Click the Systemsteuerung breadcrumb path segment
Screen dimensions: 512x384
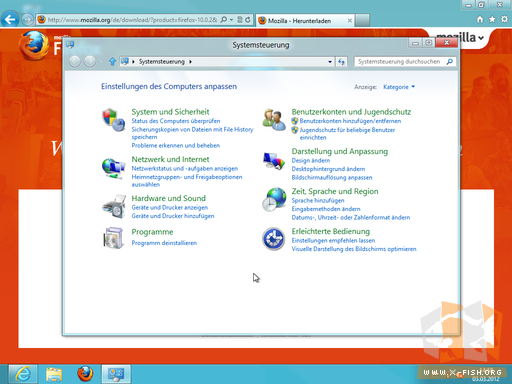click(162, 62)
